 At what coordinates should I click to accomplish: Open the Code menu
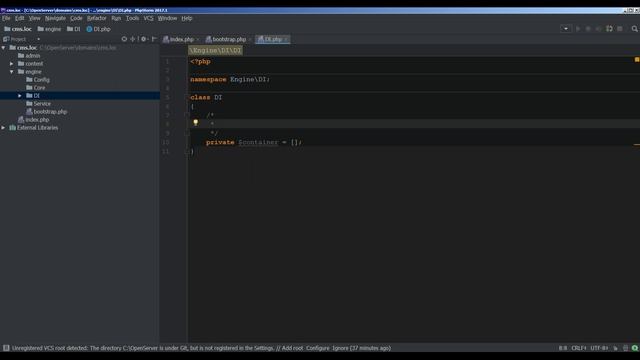76,18
